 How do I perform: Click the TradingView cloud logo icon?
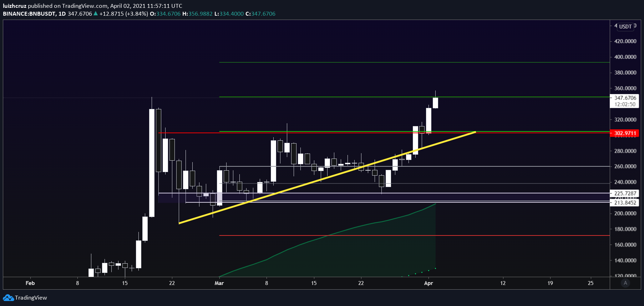click(8, 298)
